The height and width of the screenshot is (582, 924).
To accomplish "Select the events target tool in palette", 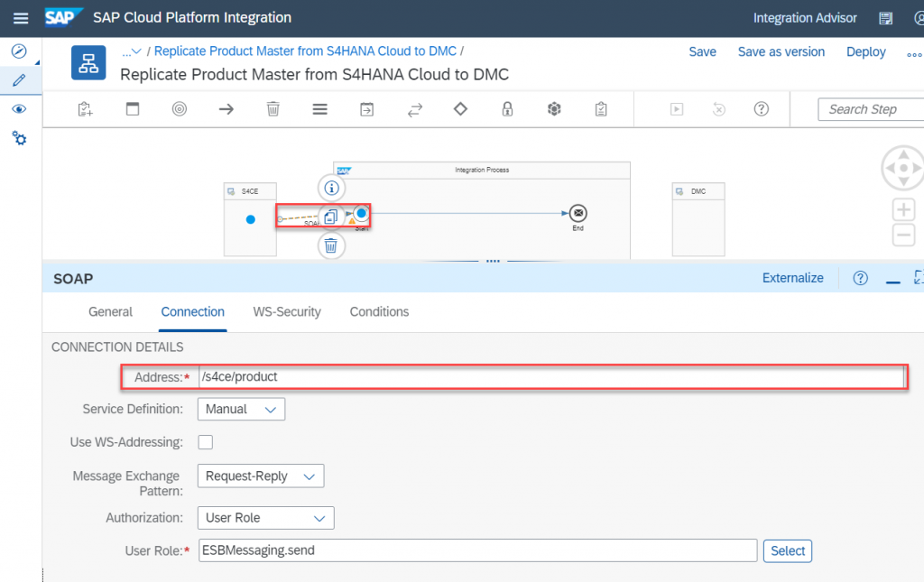I will coord(180,109).
